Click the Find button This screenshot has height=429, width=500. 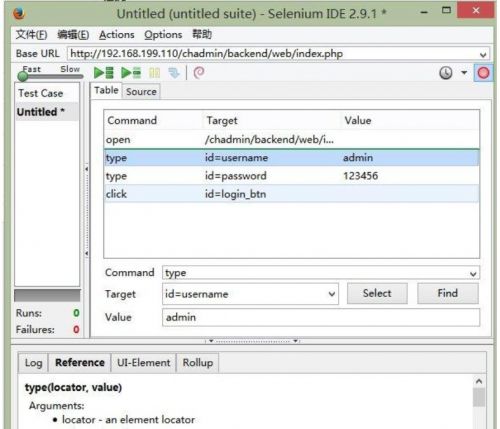point(447,293)
